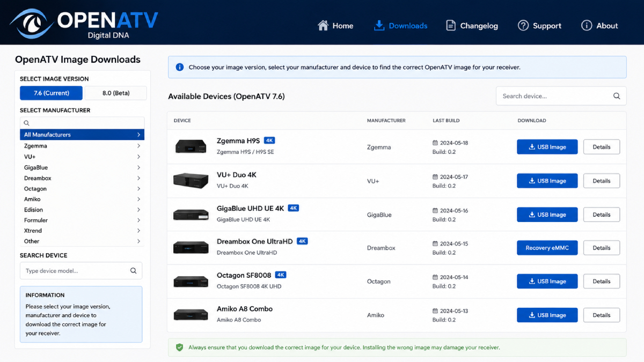The width and height of the screenshot is (644, 362).
Task: Focus the manufacturer filter search box
Action: (x=82, y=123)
